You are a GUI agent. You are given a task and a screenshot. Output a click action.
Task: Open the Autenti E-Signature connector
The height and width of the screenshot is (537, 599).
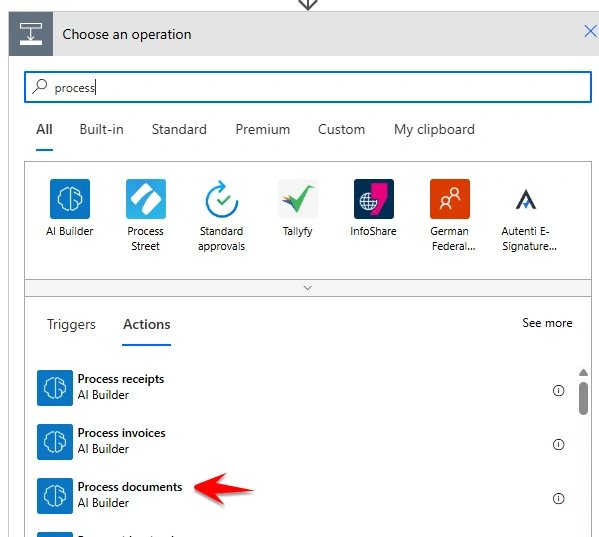coord(526,199)
